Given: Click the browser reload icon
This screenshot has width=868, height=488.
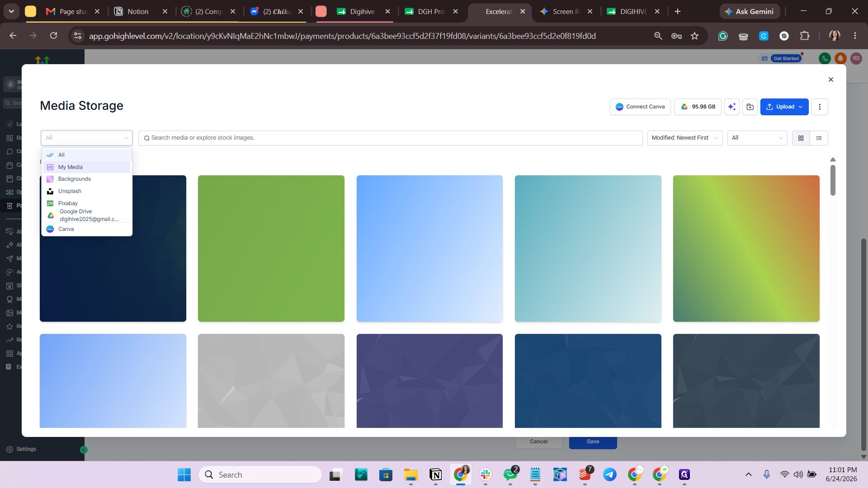Looking at the screenshot, I should pyautogui.click(x=53, y=36).
